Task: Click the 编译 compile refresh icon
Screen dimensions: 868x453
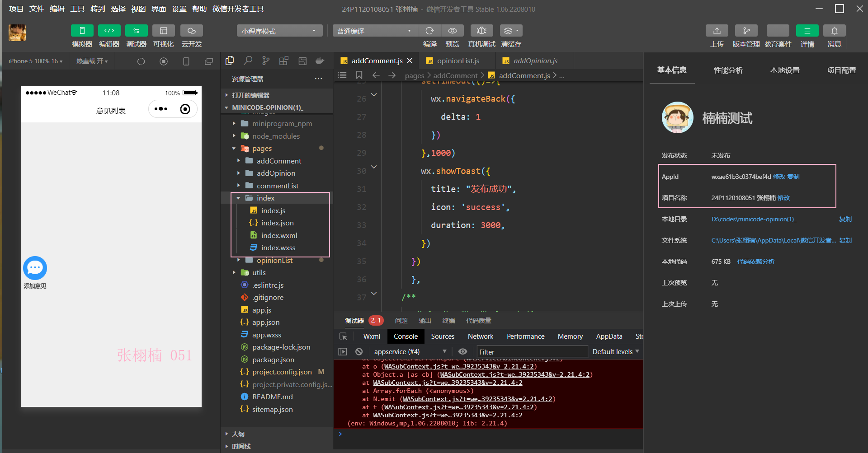Action: 429,31
